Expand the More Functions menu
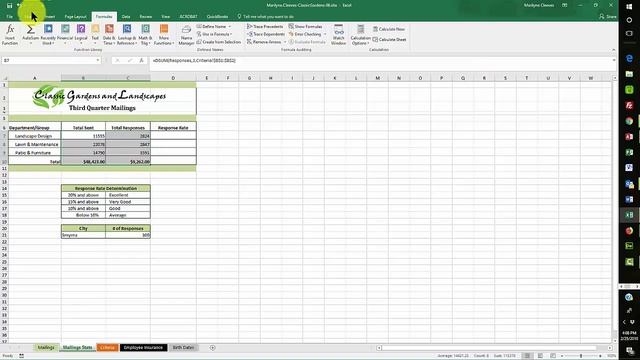 pyautogui.click(x=164, y=35)
